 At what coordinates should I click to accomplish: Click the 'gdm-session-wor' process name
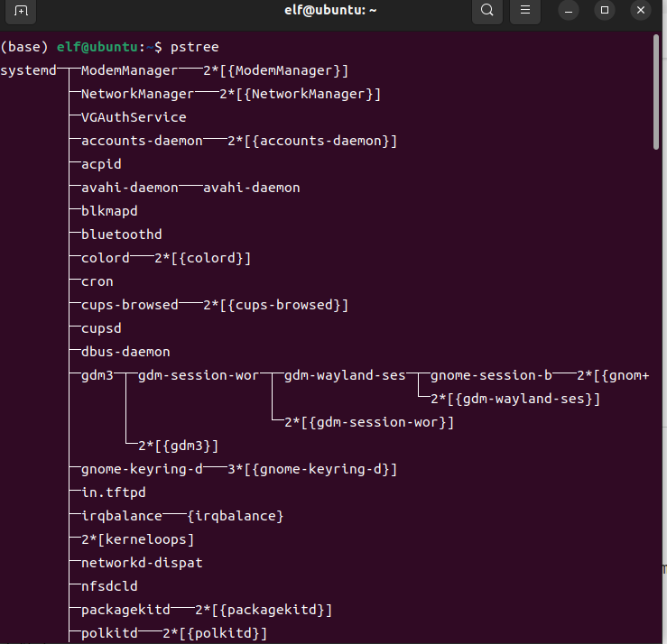click(x=199, y=375)
